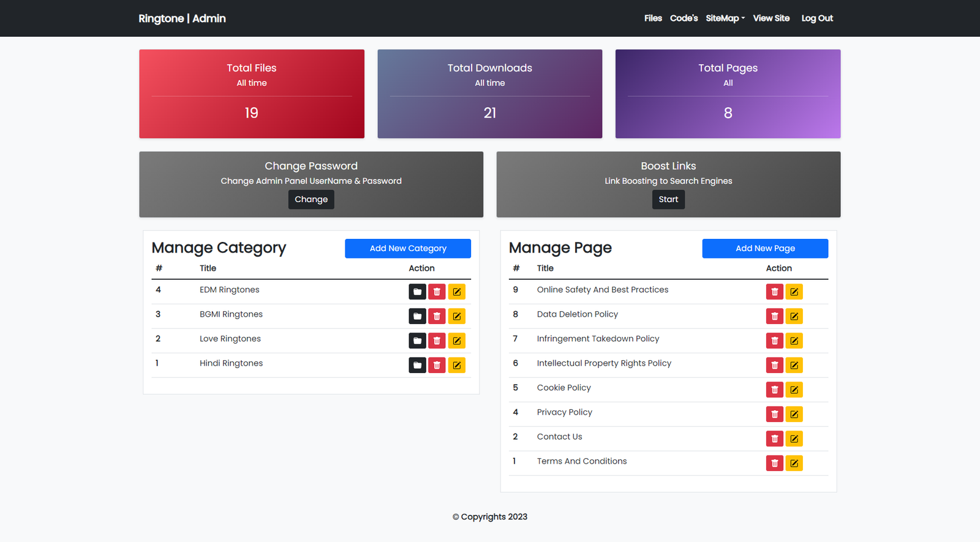This screenshot has width=980, height=542.
Task: Click the Cookie Policy title text
Action: tap(564, 388)
